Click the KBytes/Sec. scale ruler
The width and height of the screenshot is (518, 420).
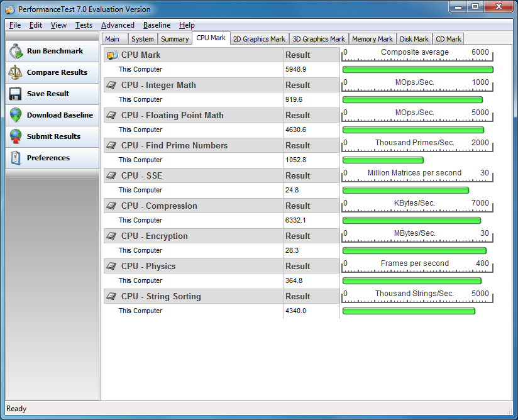pyautogui.click(x=417, y=206)
